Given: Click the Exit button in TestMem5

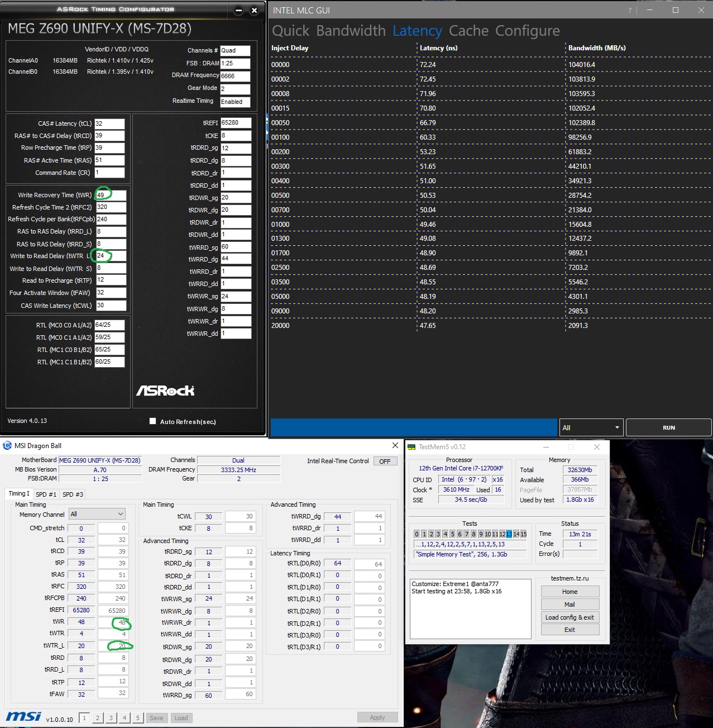Looking at the screenshot, I should click(x=570, y=630).
